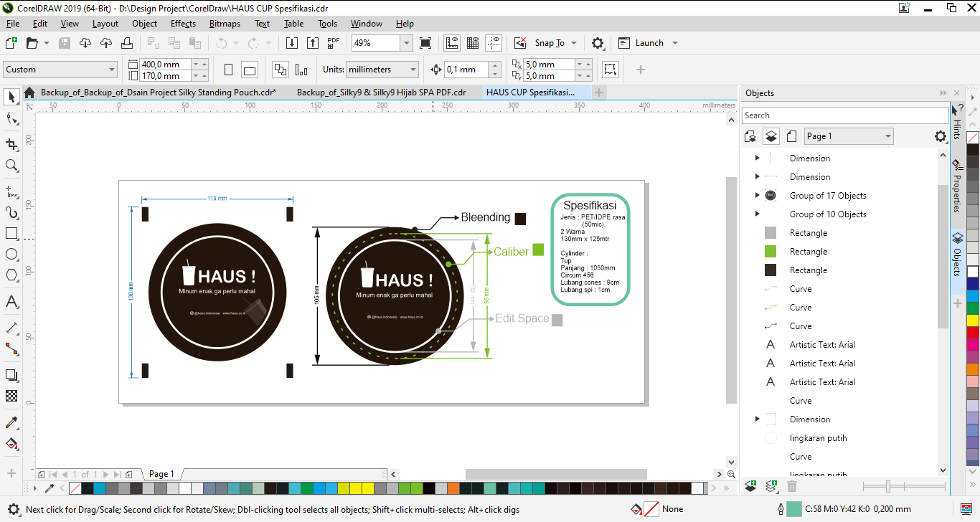Select the Crop tool
The width and height of the screenshot is (980, 522).
click(11, 144)
